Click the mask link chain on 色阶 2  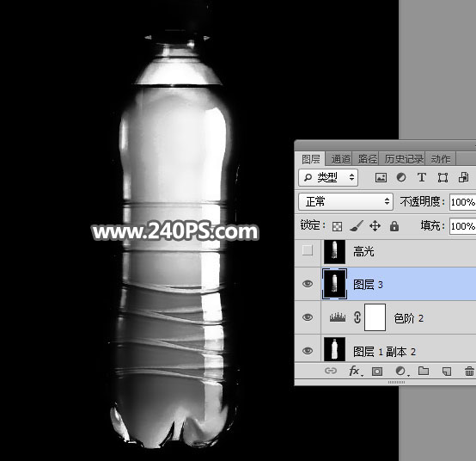click(x=357, y=317)
